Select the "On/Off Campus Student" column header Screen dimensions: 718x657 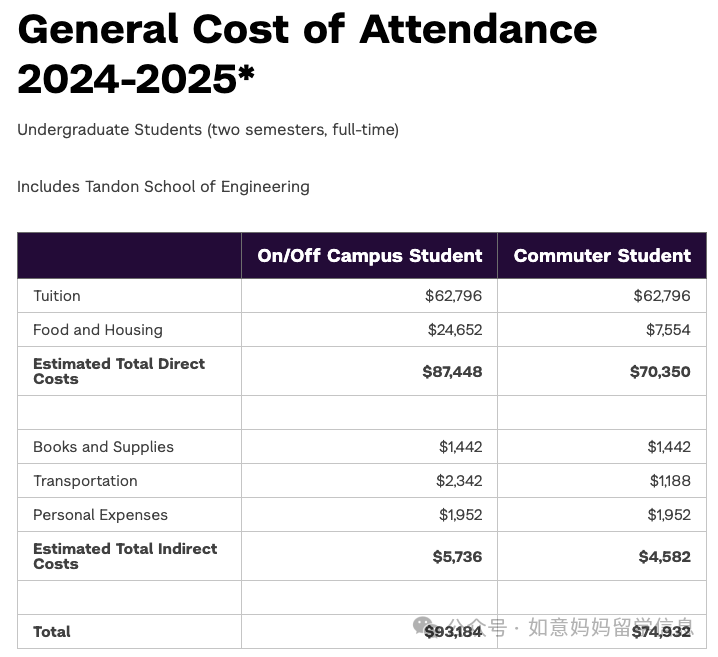pos(369,255)
